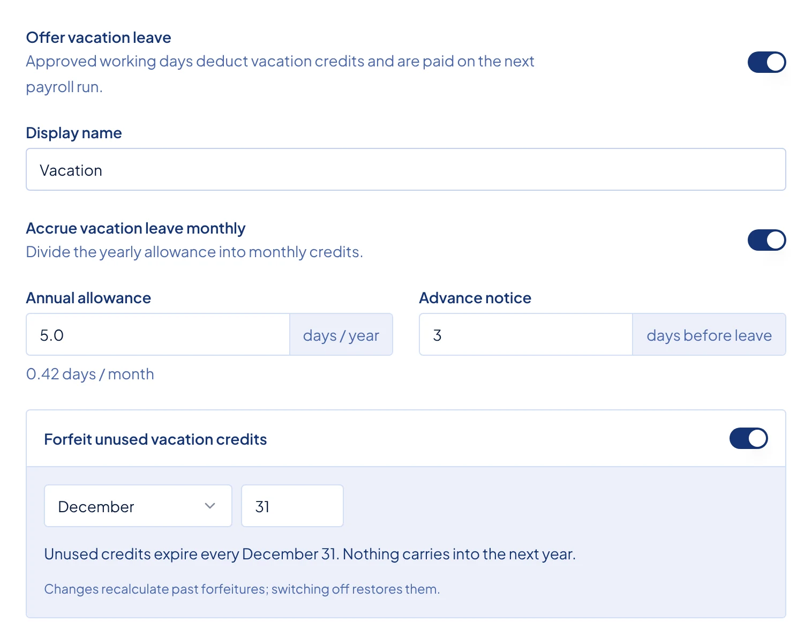Click the "days / year" unit label
The image size is (812, 644).
pos(341,335)
